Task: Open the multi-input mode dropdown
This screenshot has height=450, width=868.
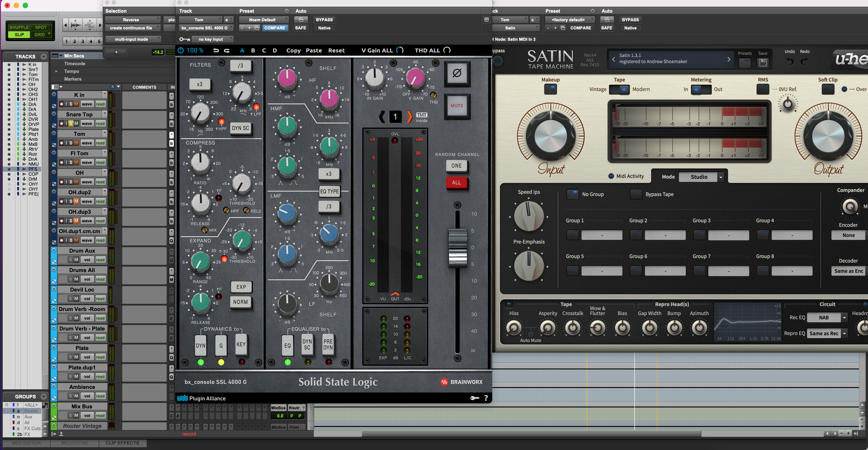Action: point(133,39)
